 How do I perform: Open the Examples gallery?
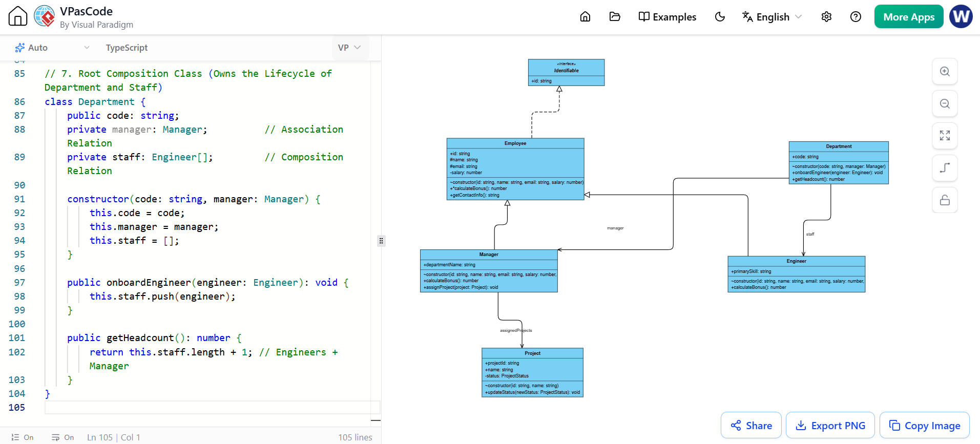(668, 17)
